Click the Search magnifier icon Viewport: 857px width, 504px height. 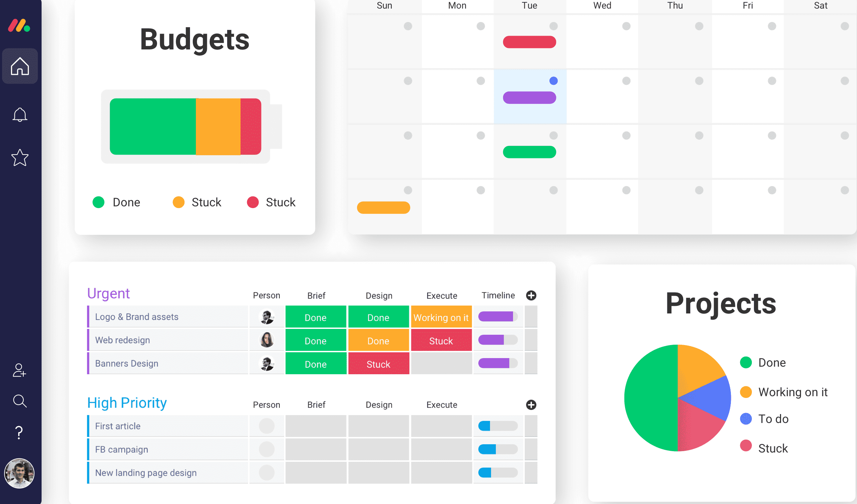click(20, 401)
